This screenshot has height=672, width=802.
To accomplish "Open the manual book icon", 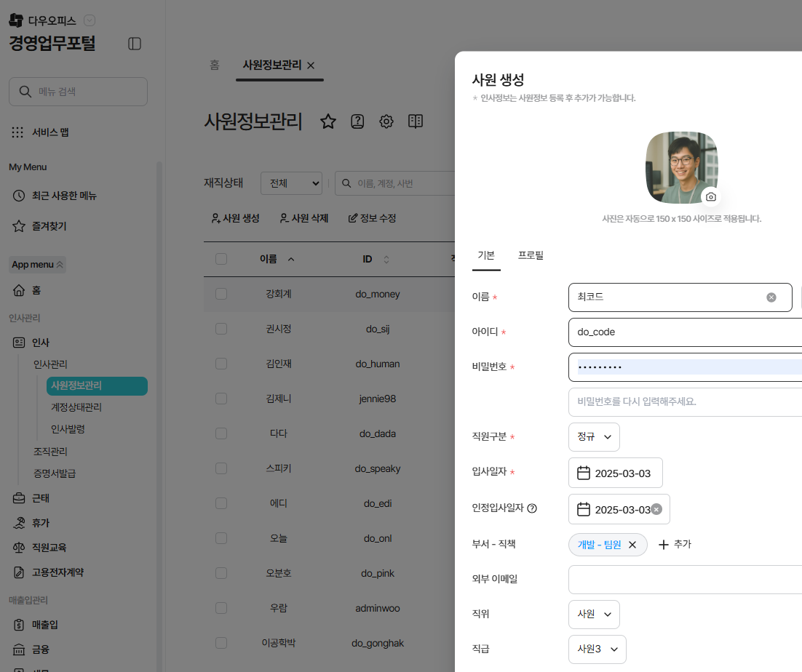I will pyautogui.click(x=416, y=121).
